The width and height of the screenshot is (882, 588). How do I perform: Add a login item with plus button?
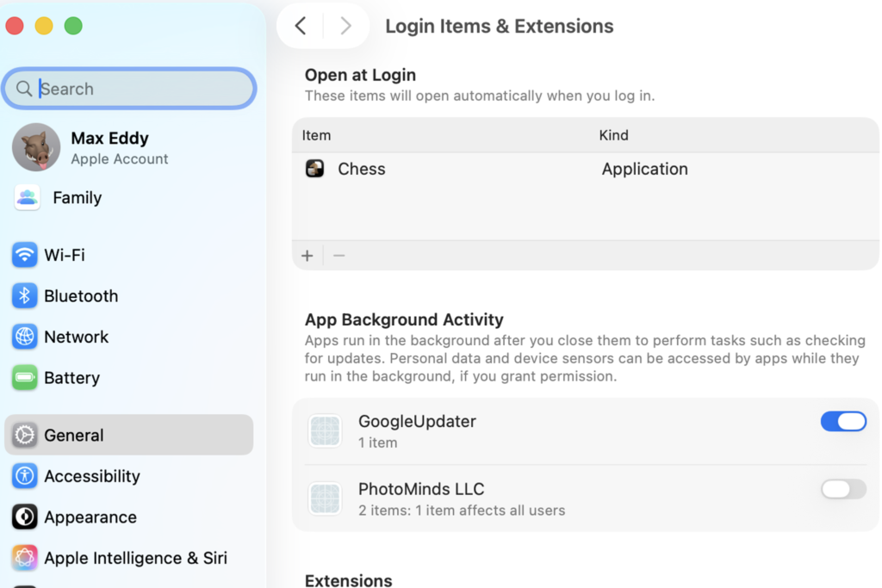click(307, 256)
